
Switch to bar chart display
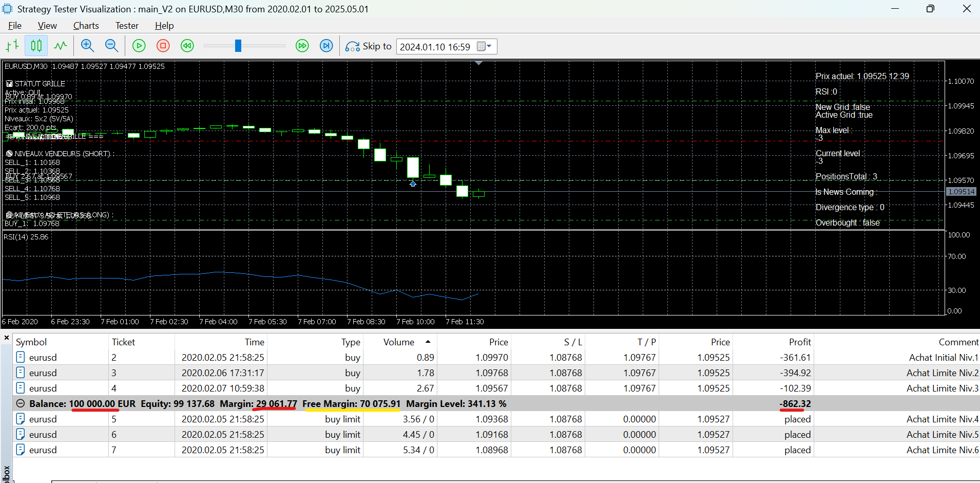click(x=12, y=46)
